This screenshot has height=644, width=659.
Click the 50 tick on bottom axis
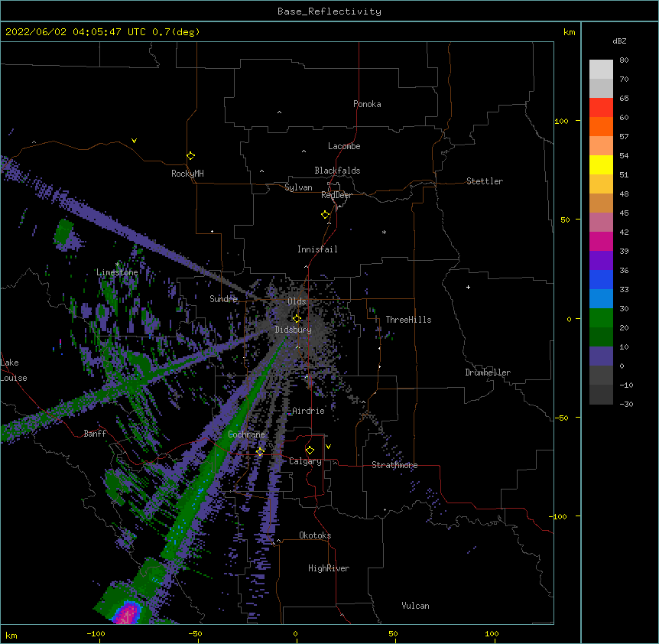point(393,633)
